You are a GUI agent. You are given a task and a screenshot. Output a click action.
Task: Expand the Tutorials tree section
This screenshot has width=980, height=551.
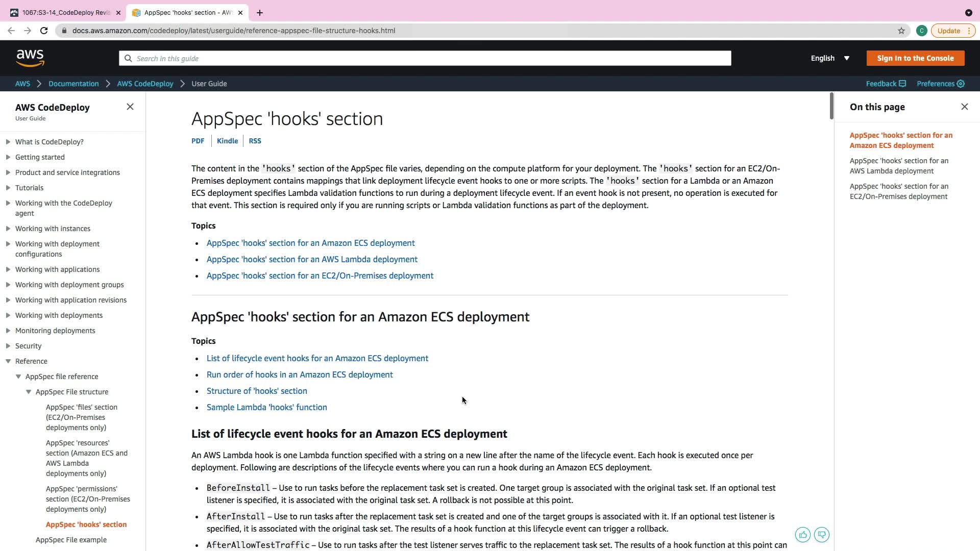coord(8,188)
